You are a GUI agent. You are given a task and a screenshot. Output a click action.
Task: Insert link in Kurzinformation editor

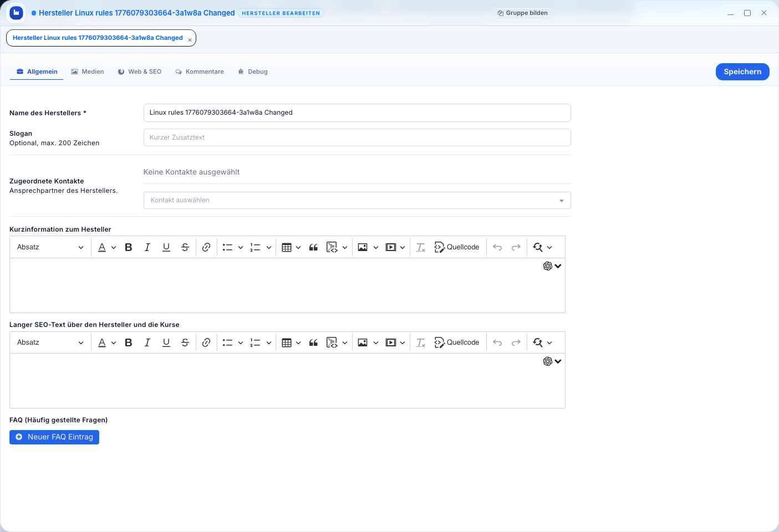point(206,247)
